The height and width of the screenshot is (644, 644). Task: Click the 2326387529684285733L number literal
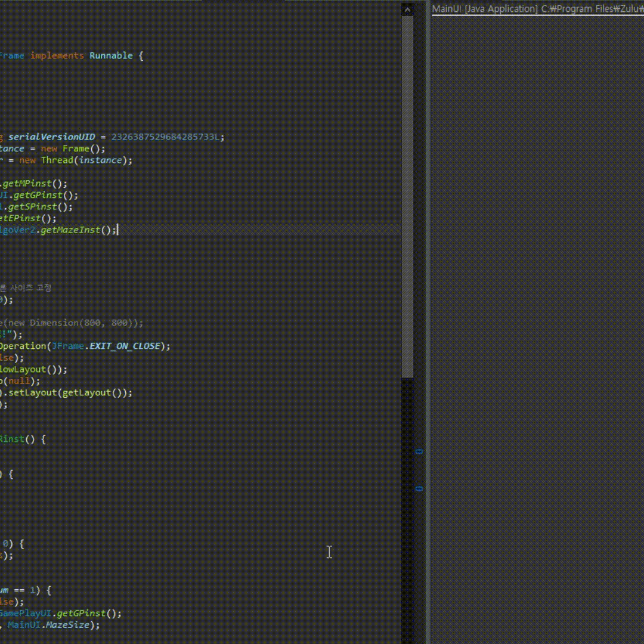coord(166,137)
